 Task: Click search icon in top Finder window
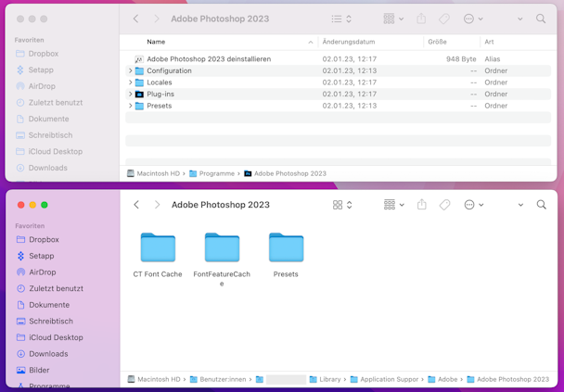(541, 19)
